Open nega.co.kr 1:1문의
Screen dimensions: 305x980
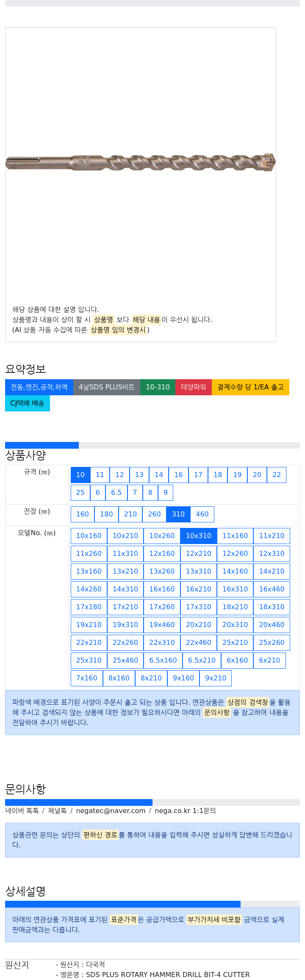(x=185, y=811)
